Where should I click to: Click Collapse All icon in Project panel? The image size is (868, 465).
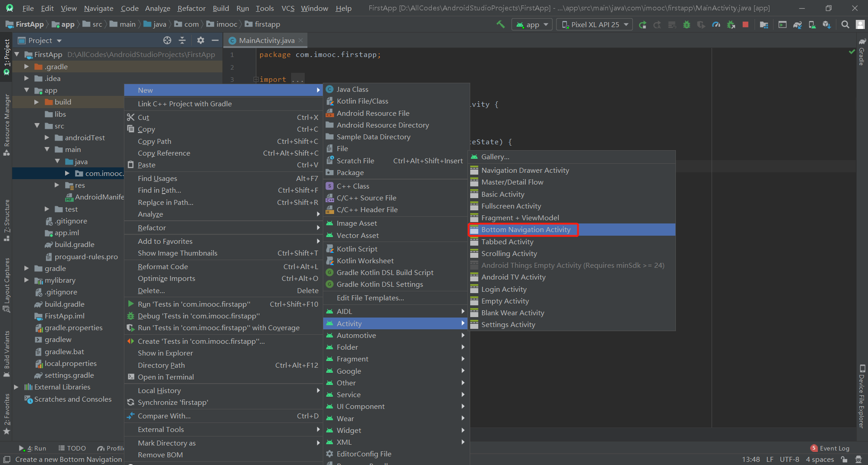click(182, 40)
